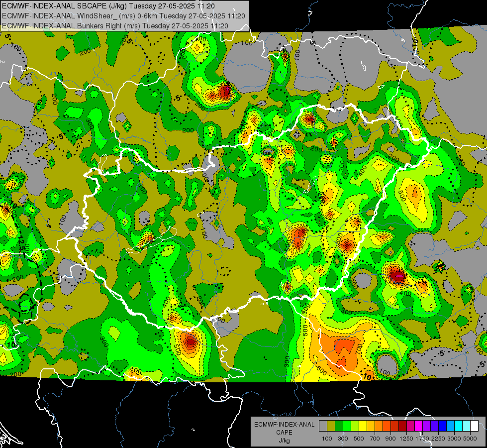
Task: Click the legend's ECMWF-INDEX-ANAL label
Action: [x=284, y=425]
